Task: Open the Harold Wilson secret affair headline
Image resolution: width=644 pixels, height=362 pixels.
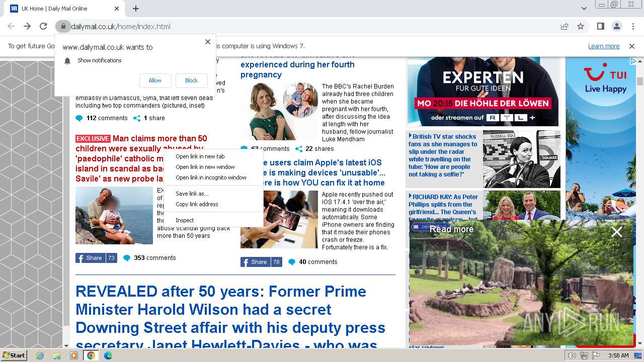Action: pyautogui.click(x=230, y=318)
